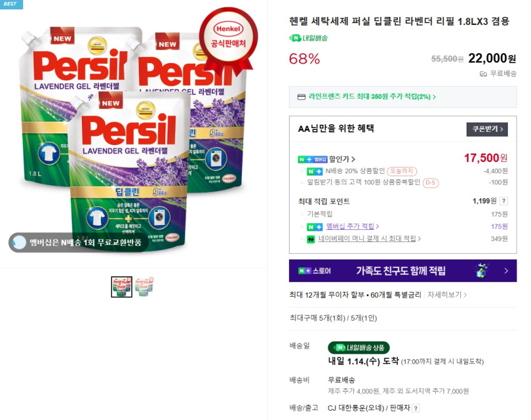This screenshot has width=531, height=420.
Task: Click the green 내일배송 상품 badge
Action: point(358,347)
